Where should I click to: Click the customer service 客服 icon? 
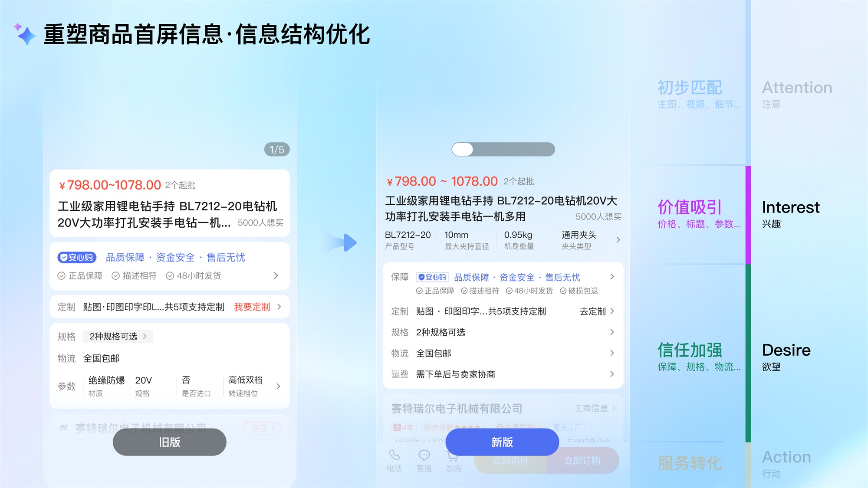(x=422, y=458)
